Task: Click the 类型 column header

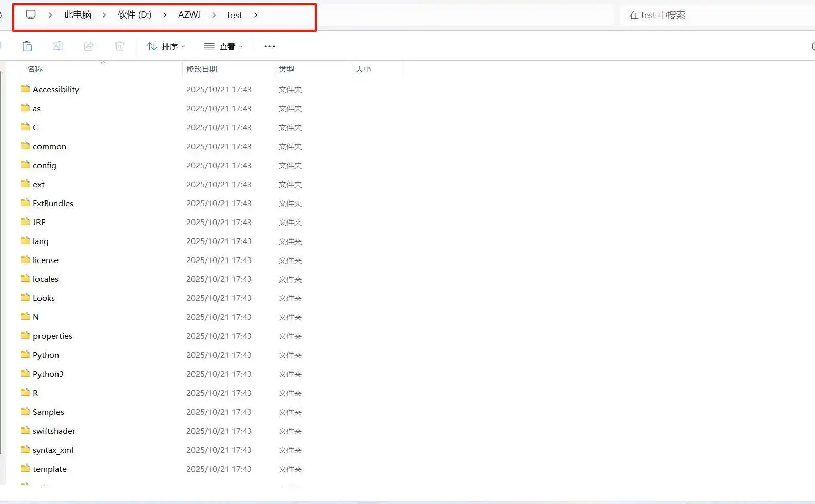Action: [x=286, y=69]
